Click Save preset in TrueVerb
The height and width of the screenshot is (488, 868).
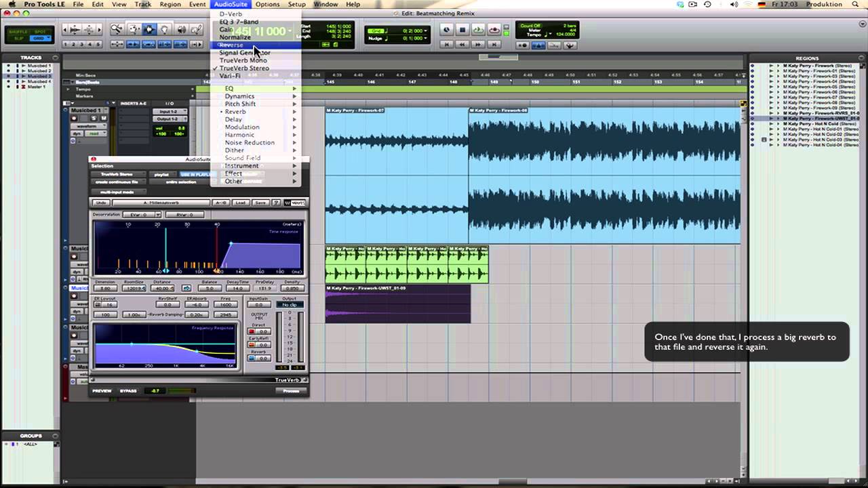pyautogui.click(x=260, y=203)
